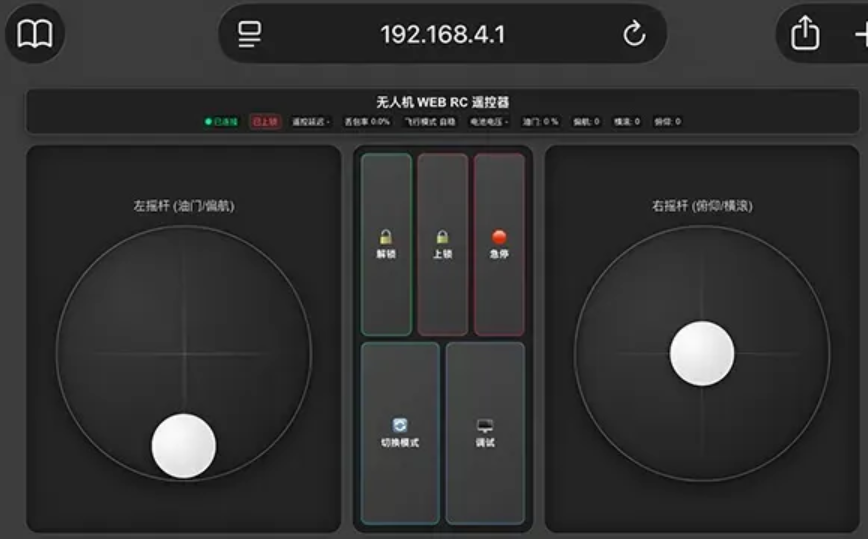Click the left joystick white knob

click(x=184, y=446)
